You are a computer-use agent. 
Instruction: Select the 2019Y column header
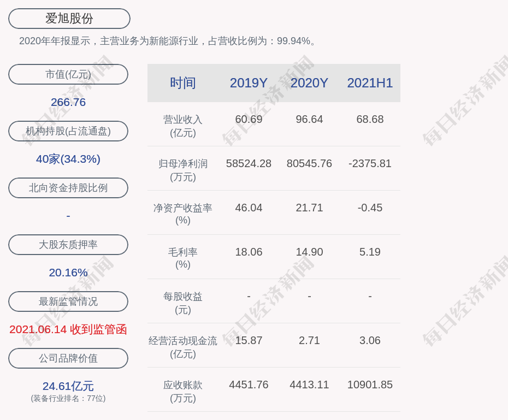[249, 83]
